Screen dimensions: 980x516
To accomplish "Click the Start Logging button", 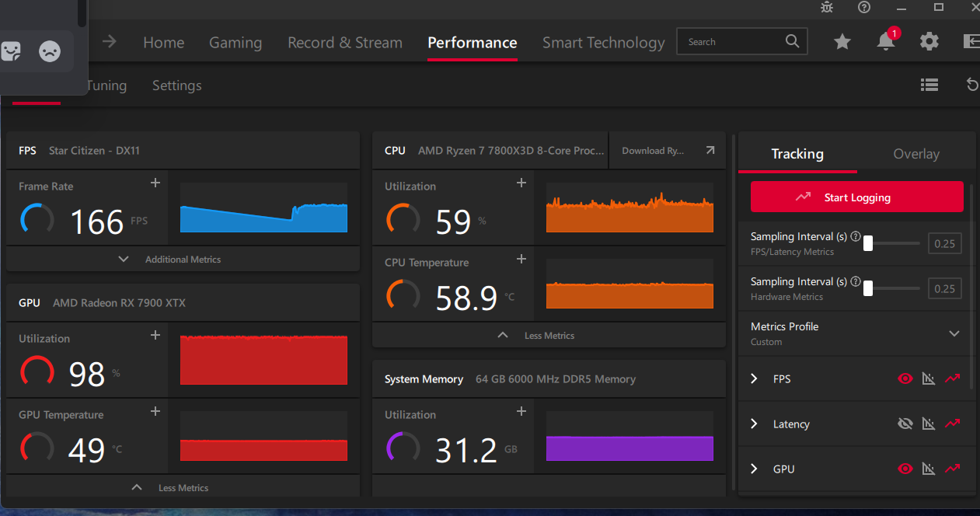I will tap(857, 197).
